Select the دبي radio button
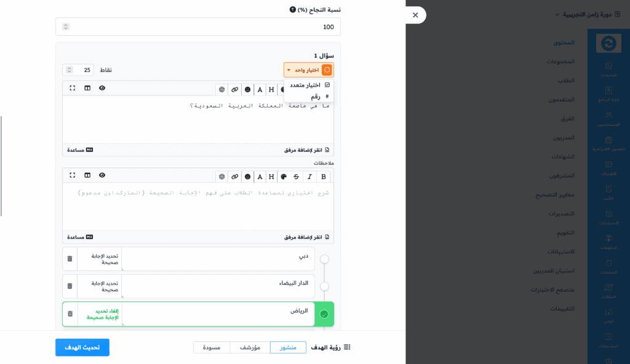Image resolution: width=630 pixels, height=364 pixels. [324, 259]
